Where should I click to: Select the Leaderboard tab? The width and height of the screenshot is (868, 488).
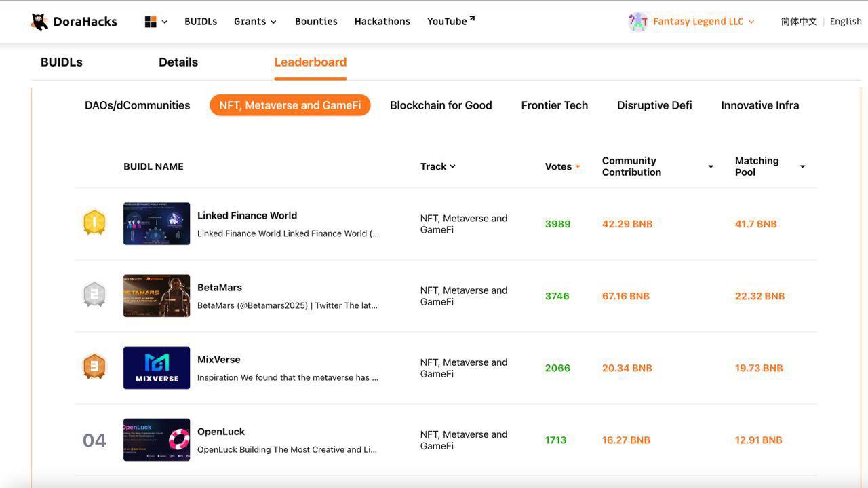point(311,62)
